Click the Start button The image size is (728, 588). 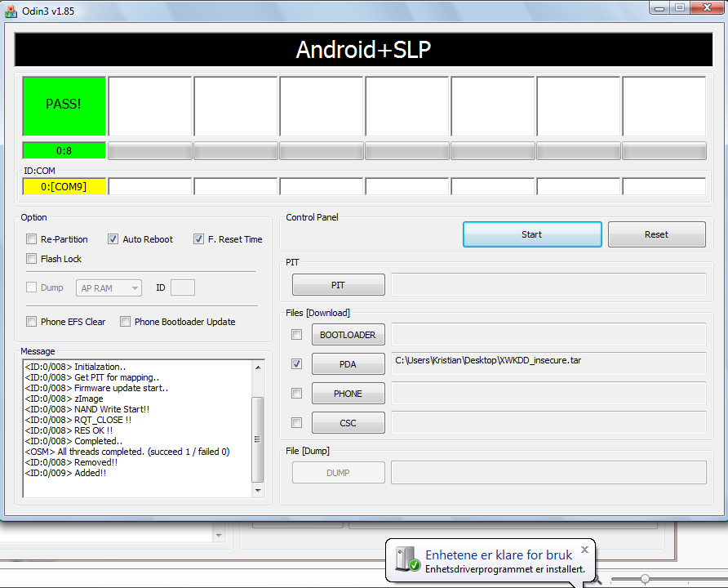click(x=532, y=234)
